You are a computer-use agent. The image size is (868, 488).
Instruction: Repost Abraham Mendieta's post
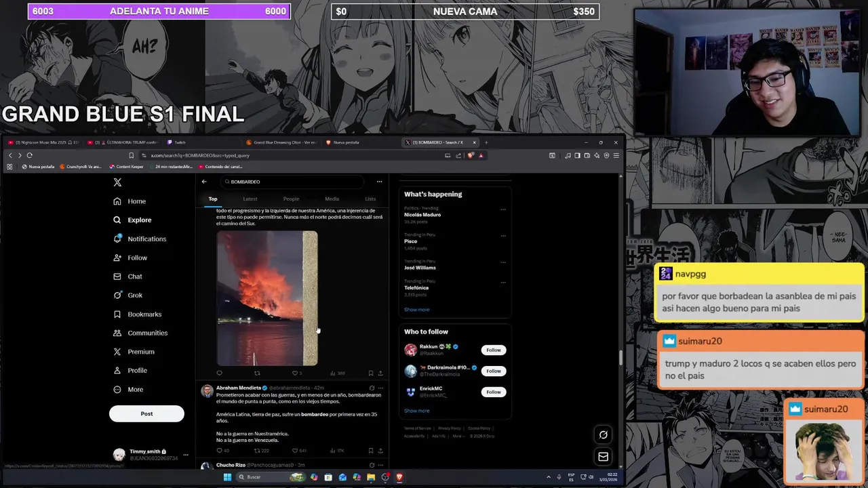(261, 451)
